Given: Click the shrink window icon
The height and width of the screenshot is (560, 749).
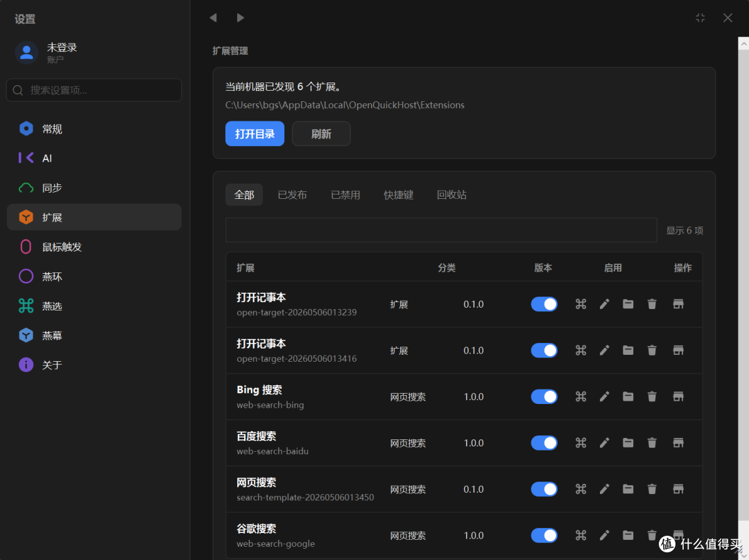Looking at the screenshot, I should pyautogui.click(x=700, y=17).
